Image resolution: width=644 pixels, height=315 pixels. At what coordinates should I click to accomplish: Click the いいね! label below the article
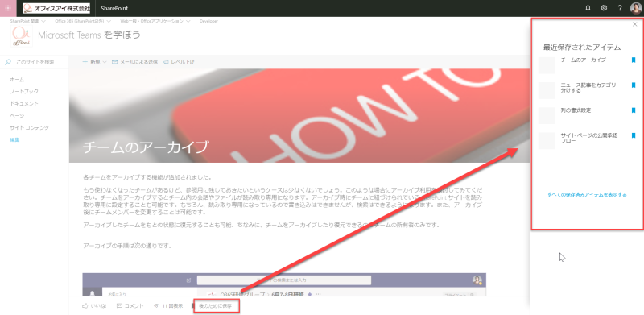click(98, 306)
